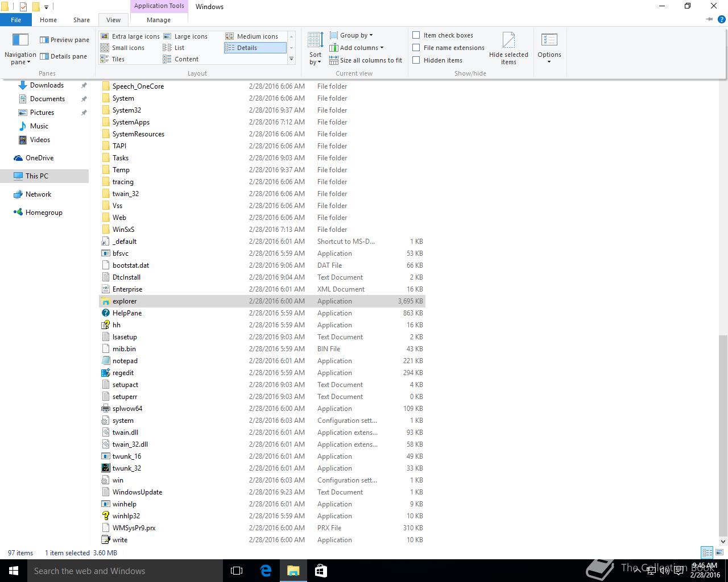The width and height of the screenshot is (728, 582).
Task: Select the WindowsUpdate text document
Action: [263, 492]
